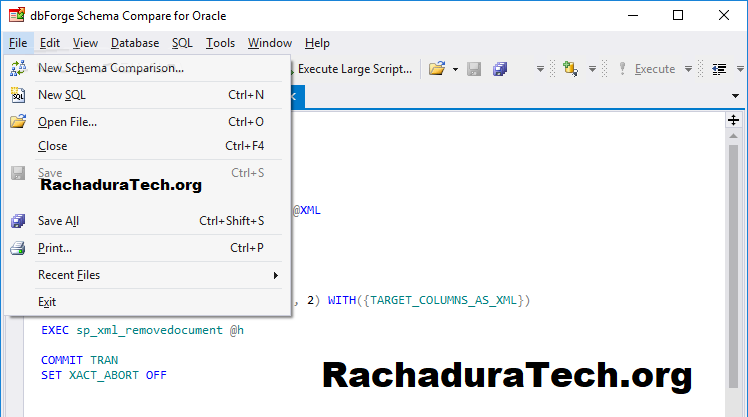Click '@XML' text in editor
Viewport: 748px width, 417px height.
tap(307, 210)
